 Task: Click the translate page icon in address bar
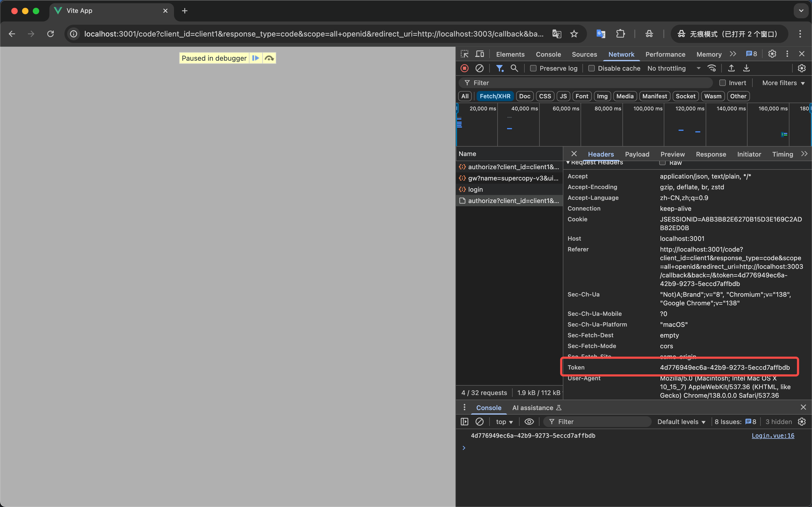coord(557,34)
